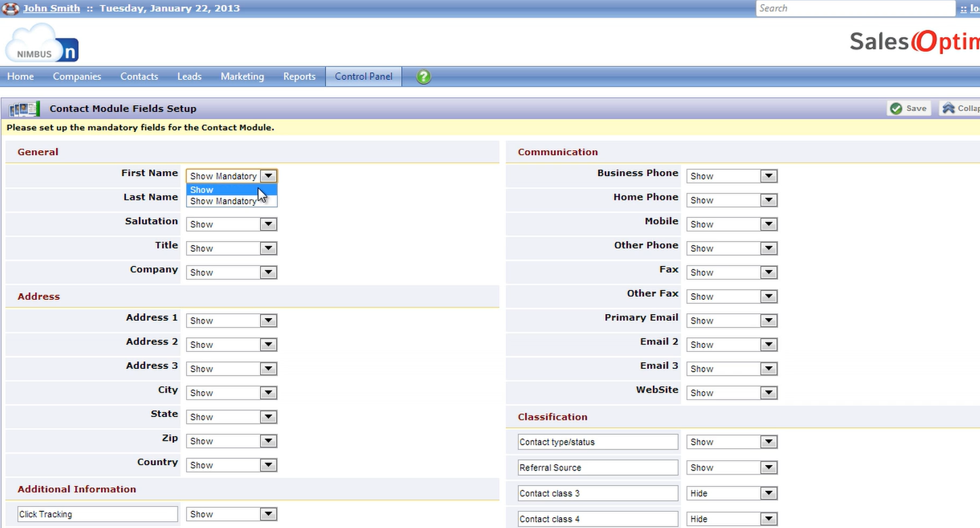Switch to the Companies tab
The width and height of the screenshot is (980, 528).
77,76
